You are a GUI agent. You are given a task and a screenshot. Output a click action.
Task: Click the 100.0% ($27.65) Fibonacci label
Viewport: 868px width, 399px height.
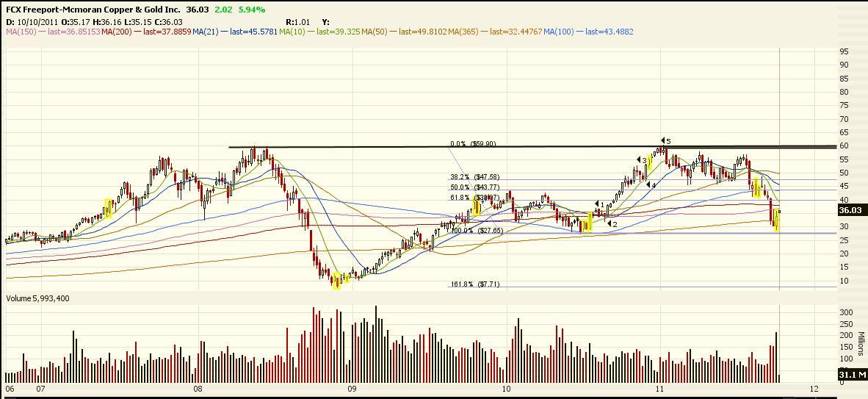(x=476, y=230)
